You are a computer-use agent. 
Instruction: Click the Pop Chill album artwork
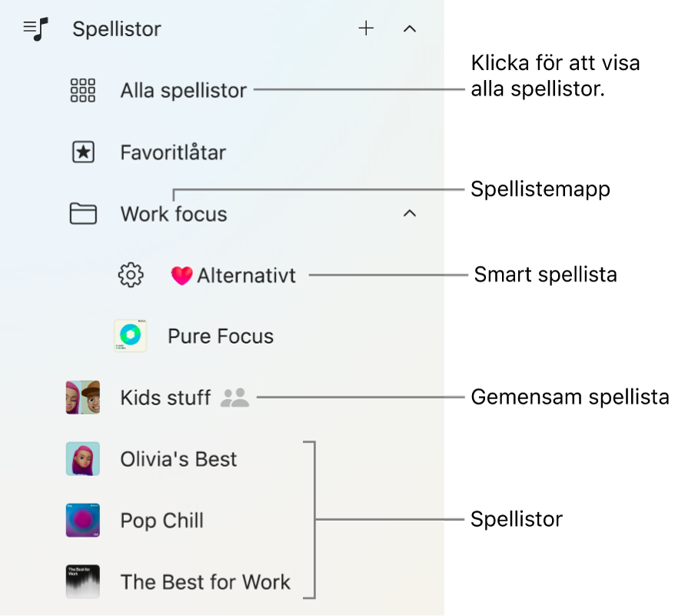[x=82, y=521]
